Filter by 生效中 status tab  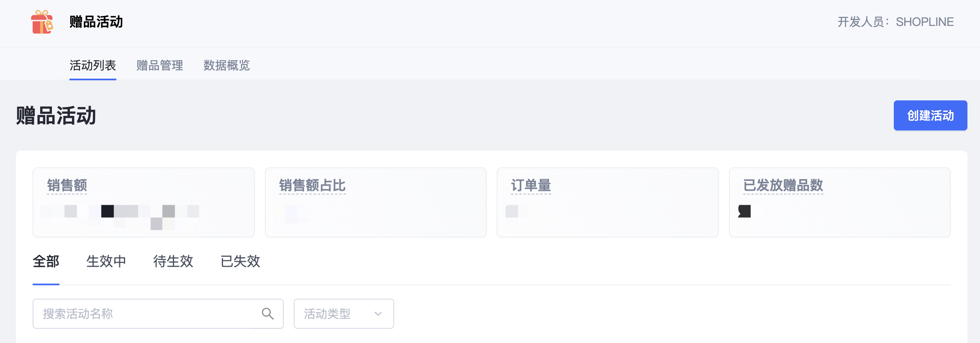pos(106,261)
